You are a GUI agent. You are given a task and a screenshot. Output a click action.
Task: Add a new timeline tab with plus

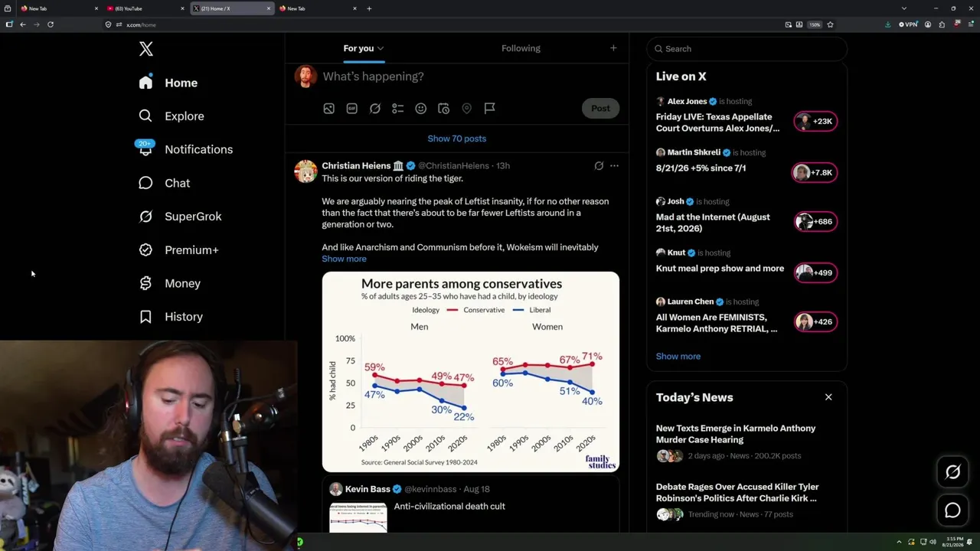click(613, 48)
